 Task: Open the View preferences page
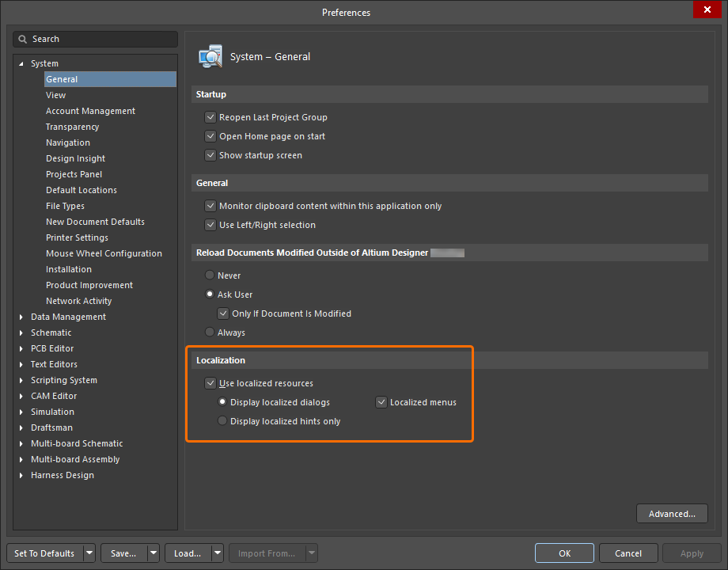tap(55, 95)
